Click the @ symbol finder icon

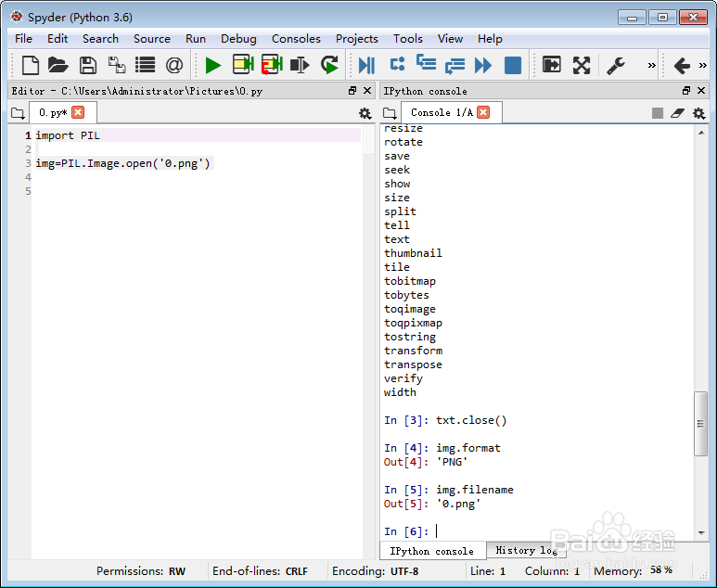174,65
